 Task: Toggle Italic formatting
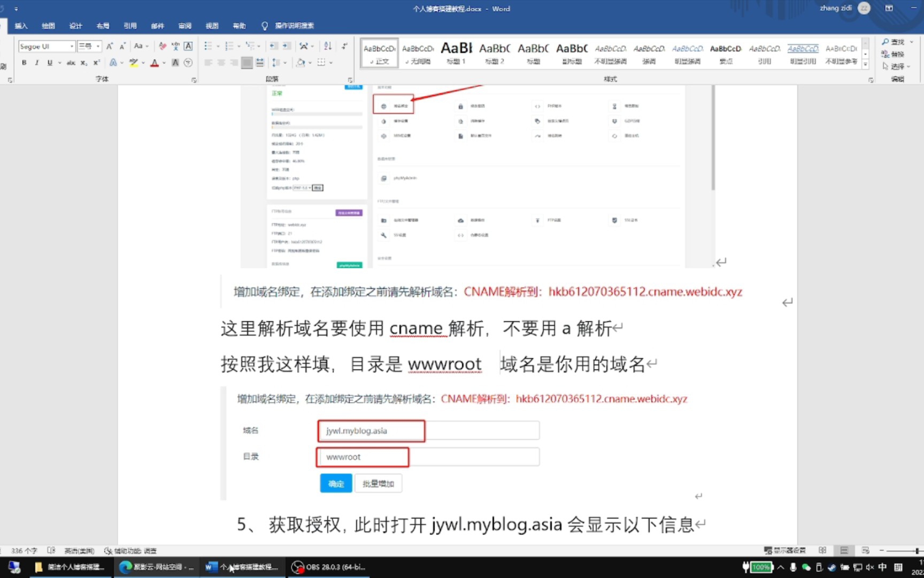(x=37, y=63)
